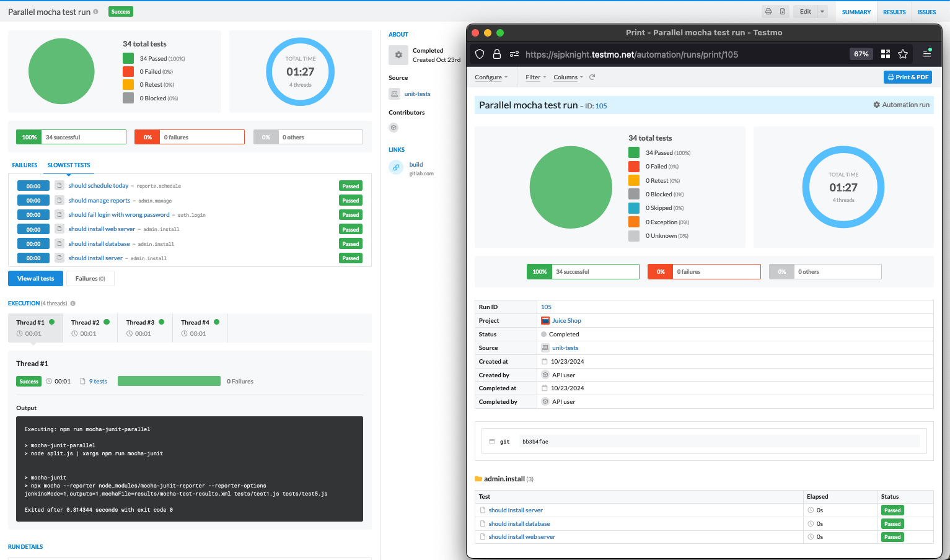950x560 pixels.
Task: Click file icon of 'should install database' row
Action: click(59, 243)
